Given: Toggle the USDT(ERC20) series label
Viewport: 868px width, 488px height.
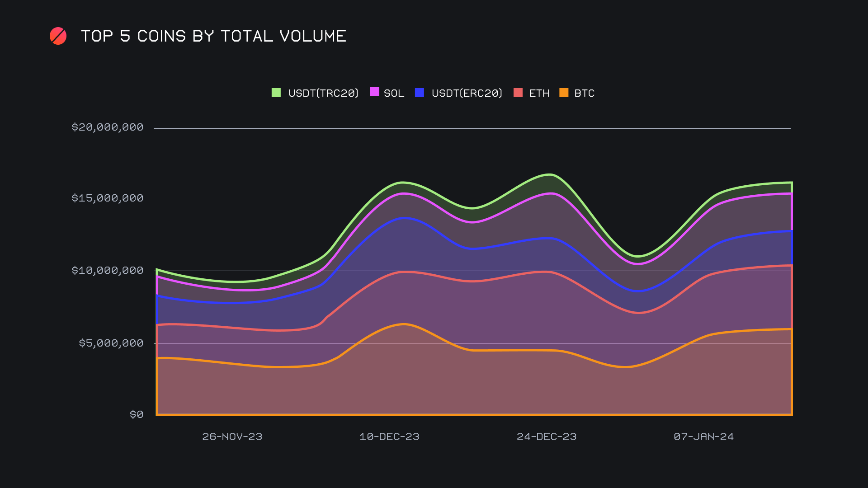Looking at the screenshot, I should click(x=467, y=93).
